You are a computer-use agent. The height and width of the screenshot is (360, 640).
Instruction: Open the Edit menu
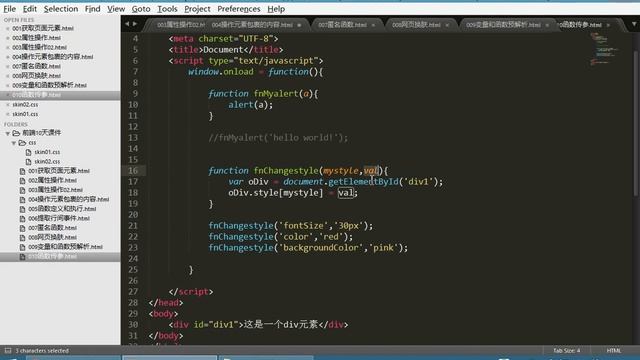point(30,9)
